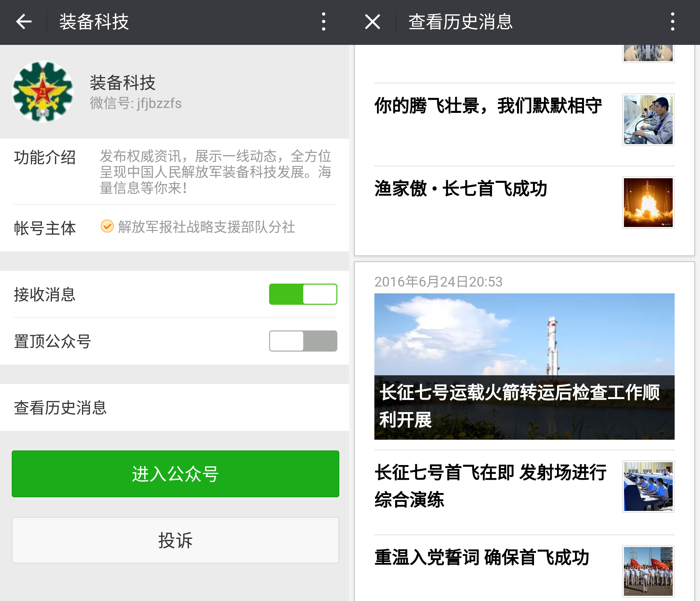700x601 pixels.
Task: Tap the back arrow in 装备科技 header
Action: pos(24,22)
